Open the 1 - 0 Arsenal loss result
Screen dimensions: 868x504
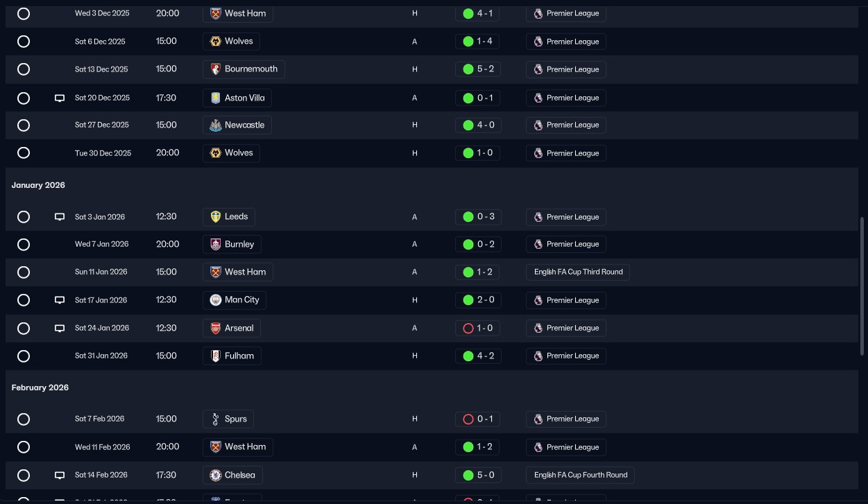click(x=477, y=328)
